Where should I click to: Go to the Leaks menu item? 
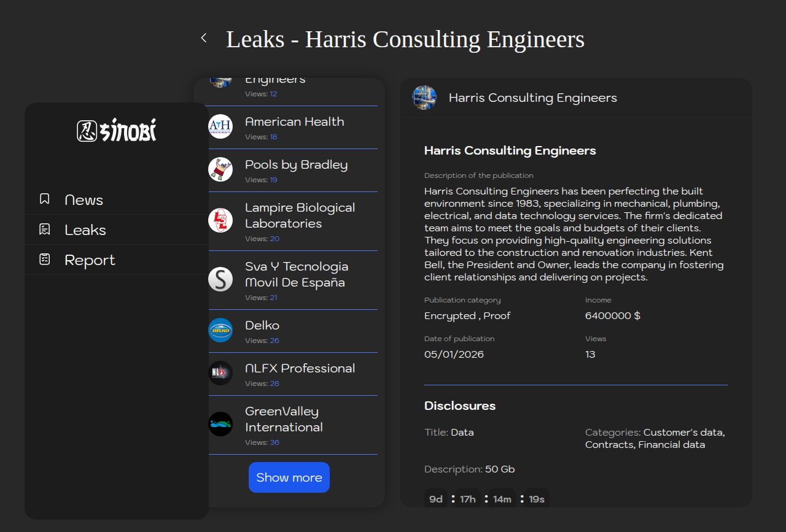pyautogui.click(x=85, y=230)
